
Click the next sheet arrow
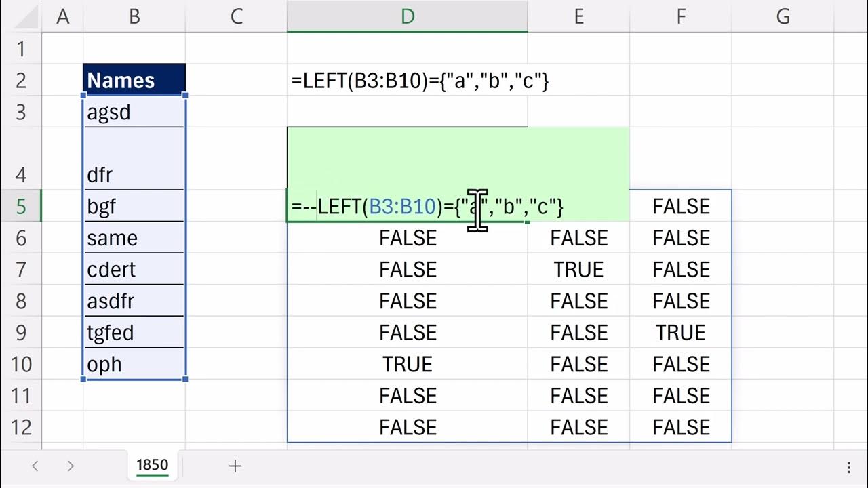[x=71, y=466]
